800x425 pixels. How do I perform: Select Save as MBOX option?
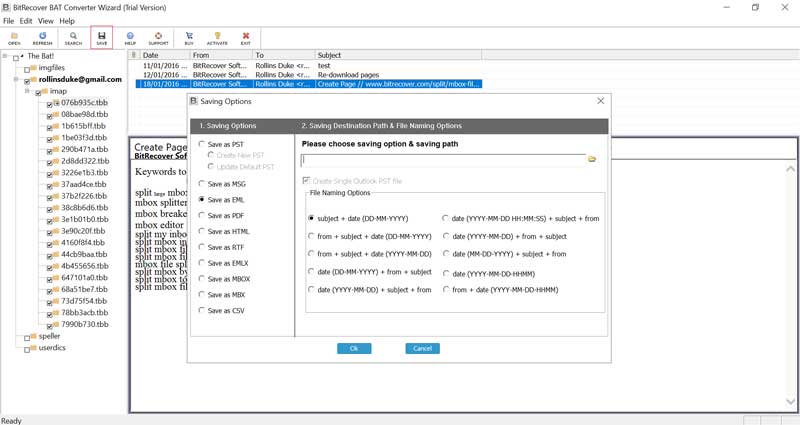coord(224,279)
